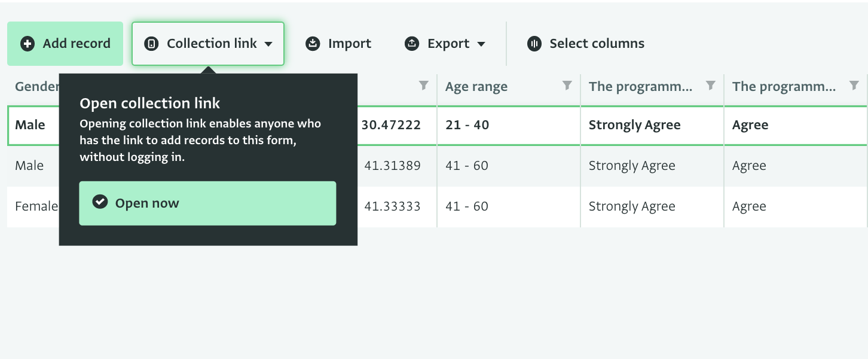Click filter icon left of Age range column
Viewport: 868px width, 359px height.
(424, 86)
